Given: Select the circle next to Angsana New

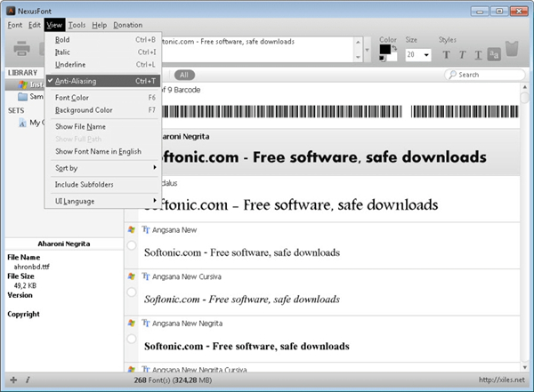Looking at the screenshot, I should click(132, 246).
